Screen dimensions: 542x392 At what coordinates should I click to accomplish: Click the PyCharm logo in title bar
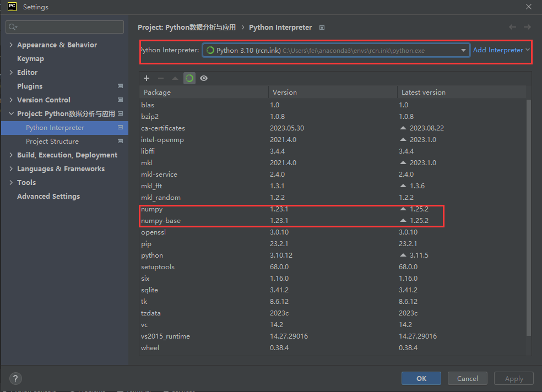[12, 7]
